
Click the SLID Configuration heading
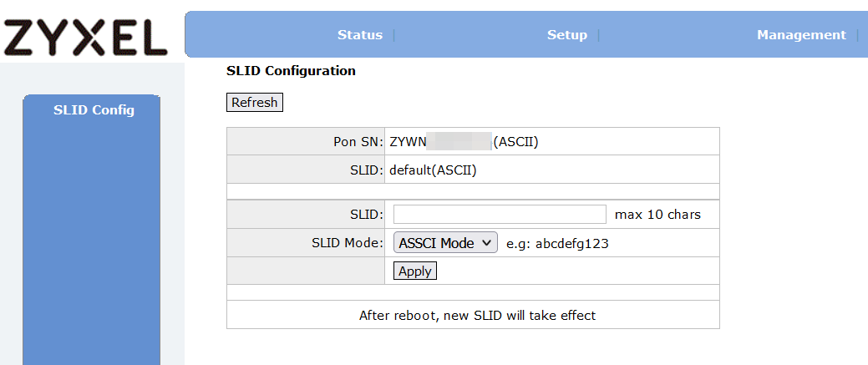point(291,71)
